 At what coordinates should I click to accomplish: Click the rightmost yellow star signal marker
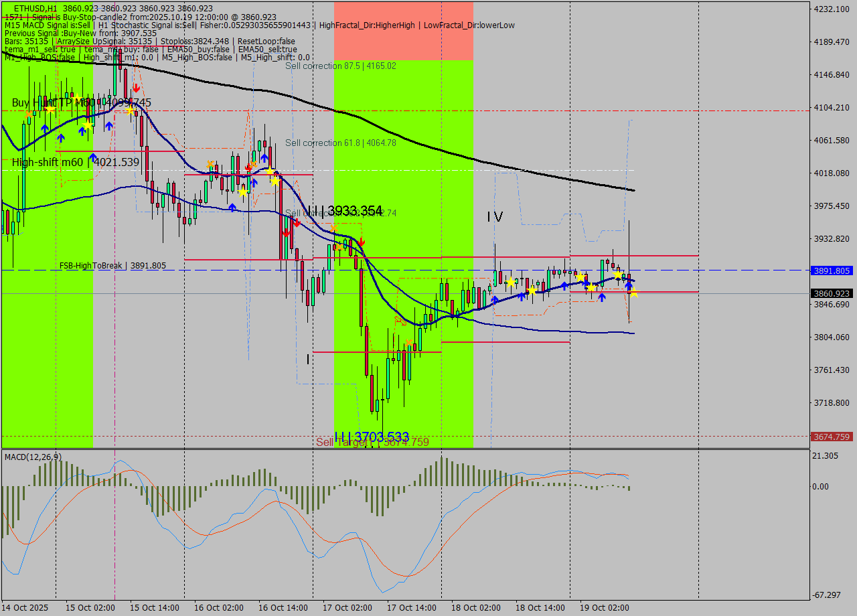click(633, 292)
